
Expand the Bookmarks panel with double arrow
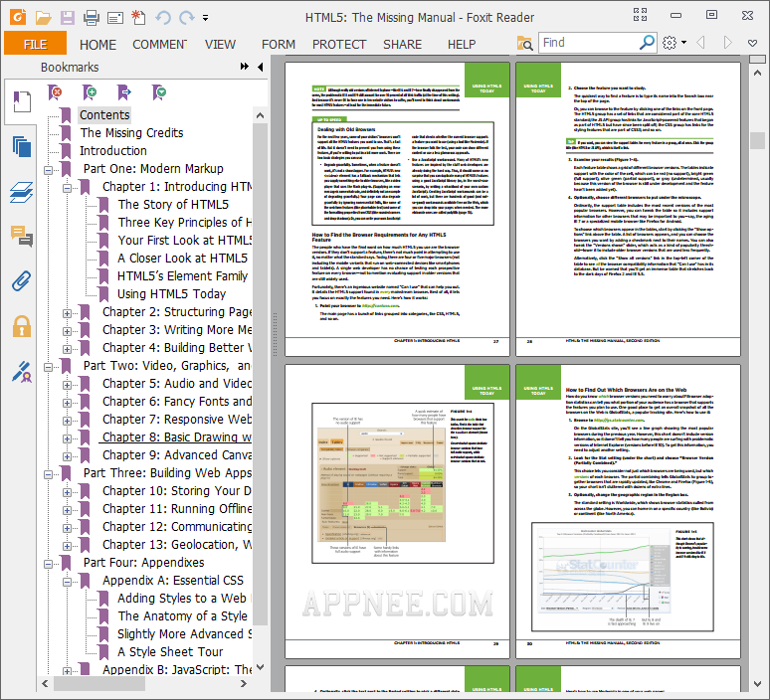(x=245, y=67)
